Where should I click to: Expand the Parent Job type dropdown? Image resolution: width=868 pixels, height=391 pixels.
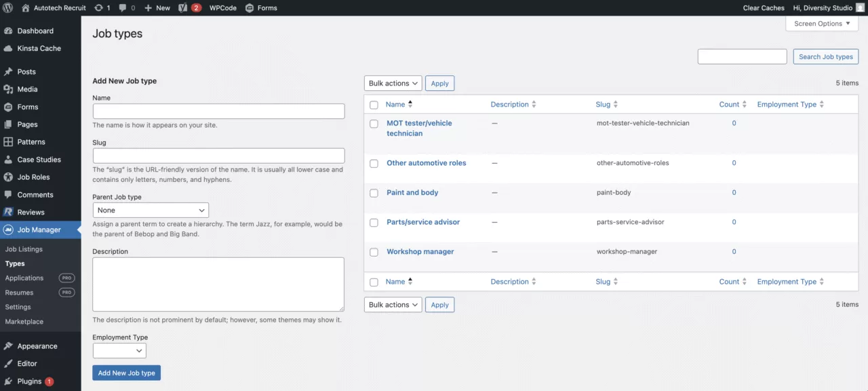151,210
